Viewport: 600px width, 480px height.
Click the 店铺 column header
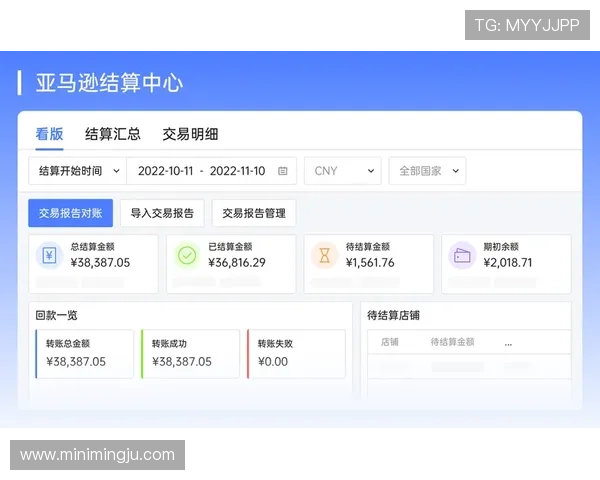[x=390, y=342]
